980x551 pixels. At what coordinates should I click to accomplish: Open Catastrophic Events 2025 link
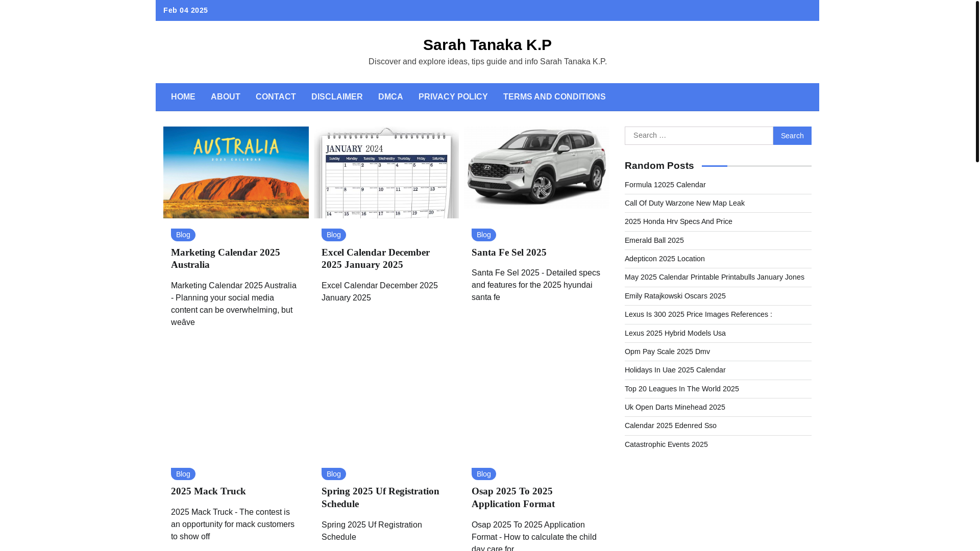click(666, 444)
